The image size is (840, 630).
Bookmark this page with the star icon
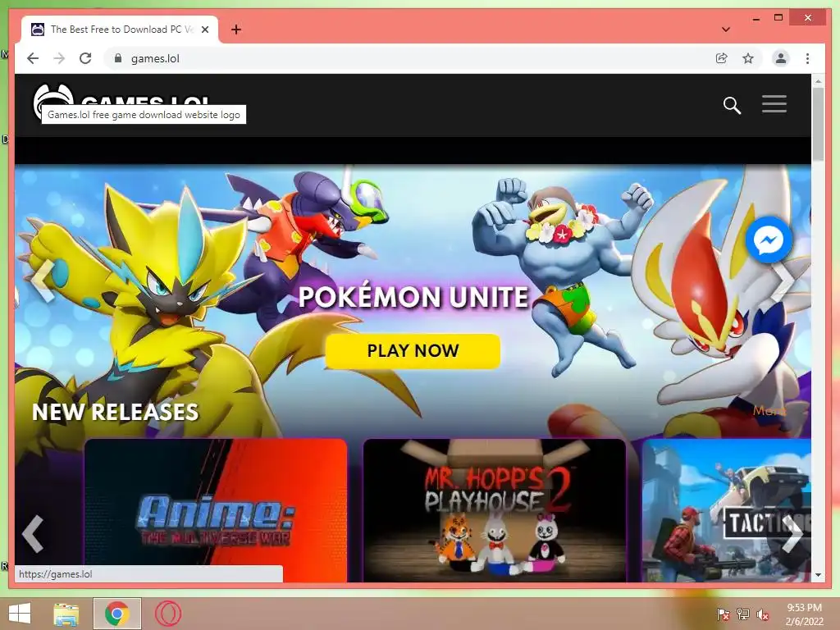(x=748, y=58)
